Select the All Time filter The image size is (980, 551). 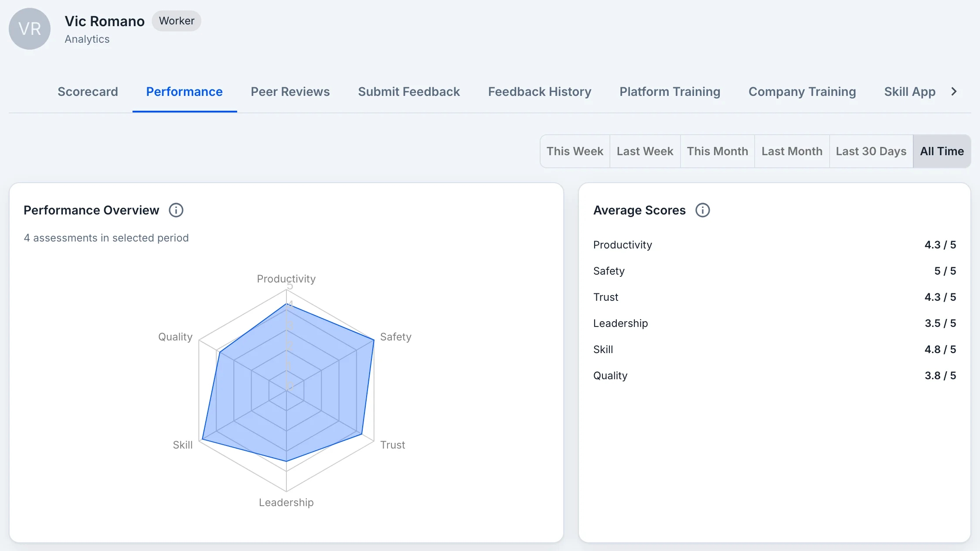coord(942,151)
